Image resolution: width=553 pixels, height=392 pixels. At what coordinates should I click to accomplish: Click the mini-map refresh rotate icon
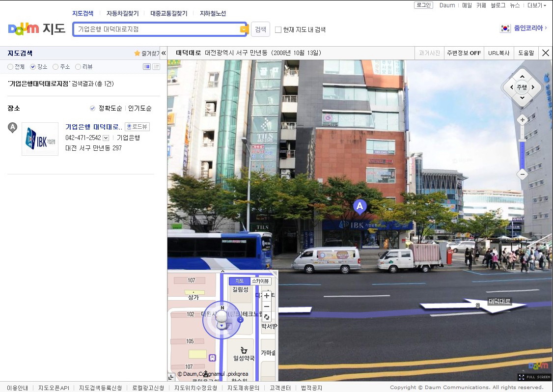pos(267,317)
